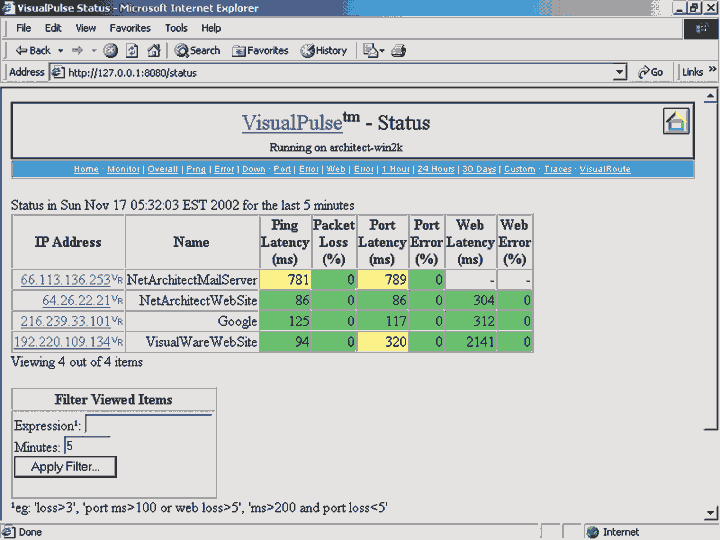Click the Mail toolbar icon
The width and height of the screenshot is (720, 540).
372,50
